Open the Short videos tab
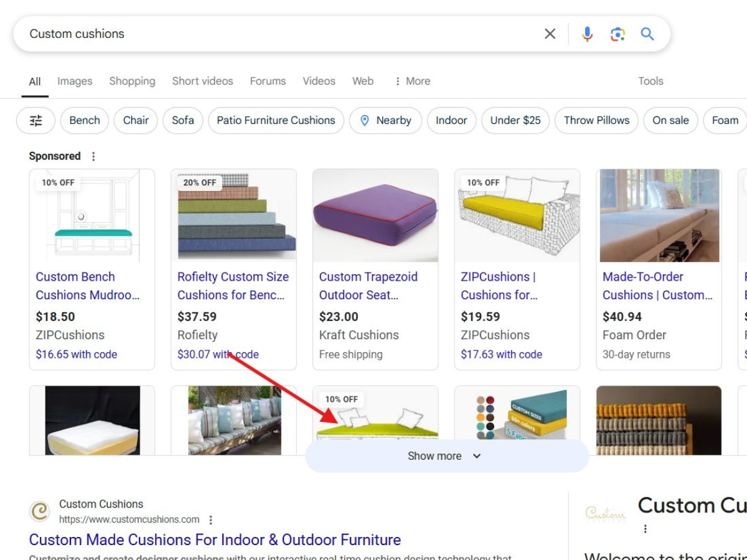The image size is (747, 560). coord(203,81)
